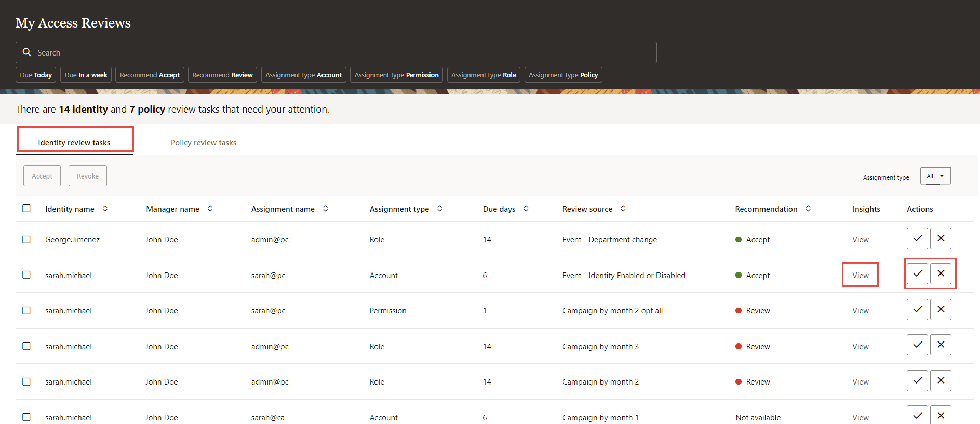The image size is (980, 424).
Task: Sort by Assignment type column arrows
Action: 440,208
